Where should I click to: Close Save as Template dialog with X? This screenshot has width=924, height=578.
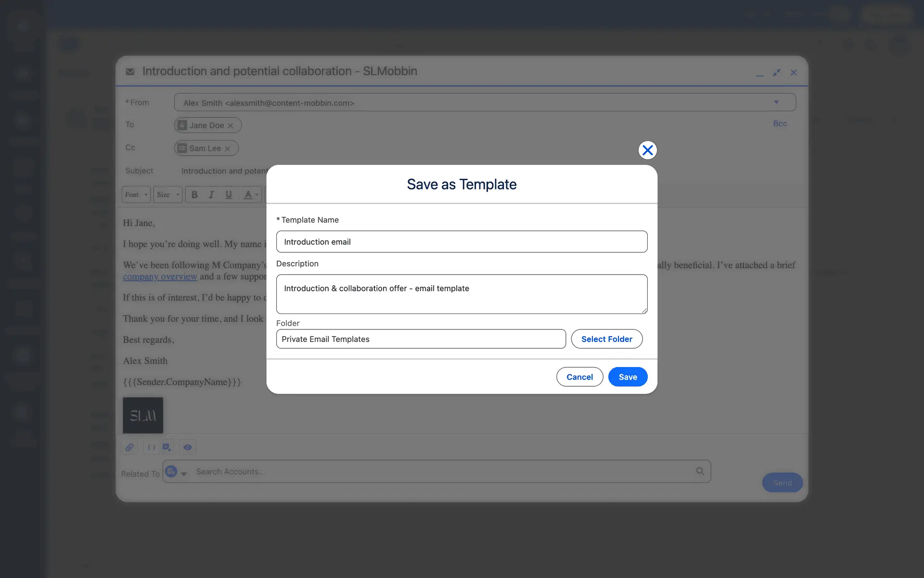[647, 150]
